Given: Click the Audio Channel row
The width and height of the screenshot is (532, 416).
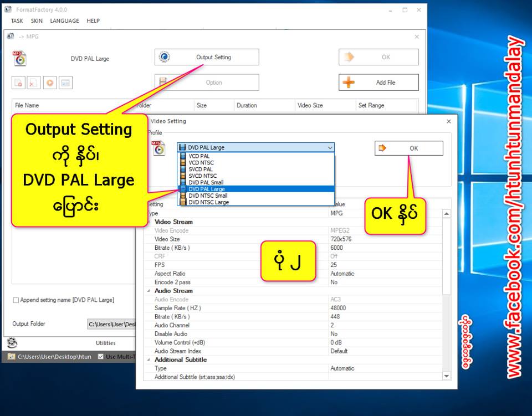Looking at the screenshot, I should (x=294, y=326).
